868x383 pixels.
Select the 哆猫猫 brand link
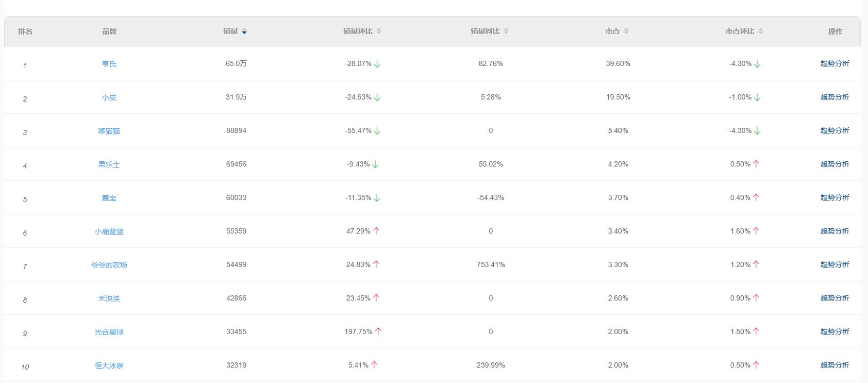point(109,131)
